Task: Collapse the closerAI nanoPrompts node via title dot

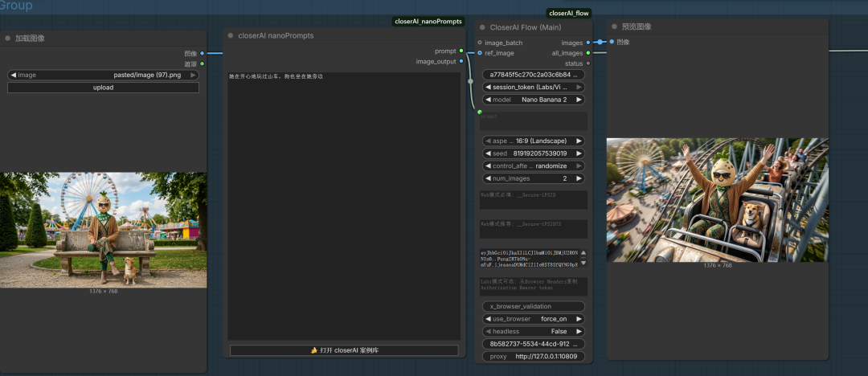Action: tap(231, 35)
